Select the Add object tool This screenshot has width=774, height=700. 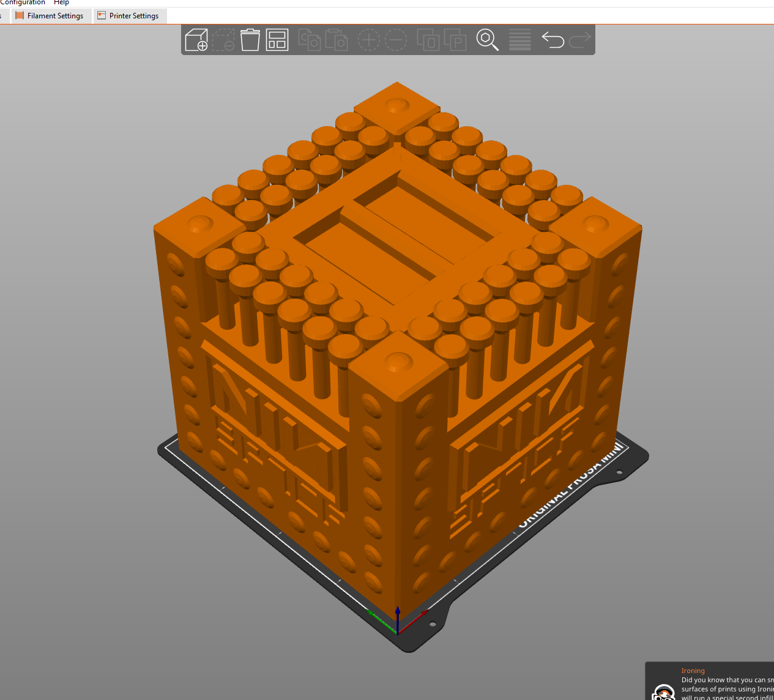tap(196, 39)
